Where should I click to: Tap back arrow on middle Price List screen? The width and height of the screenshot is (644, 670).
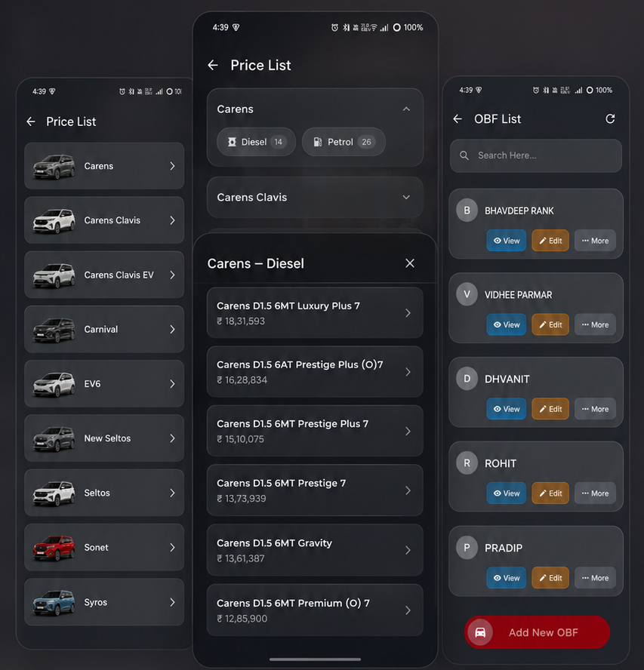click(213, 66)
